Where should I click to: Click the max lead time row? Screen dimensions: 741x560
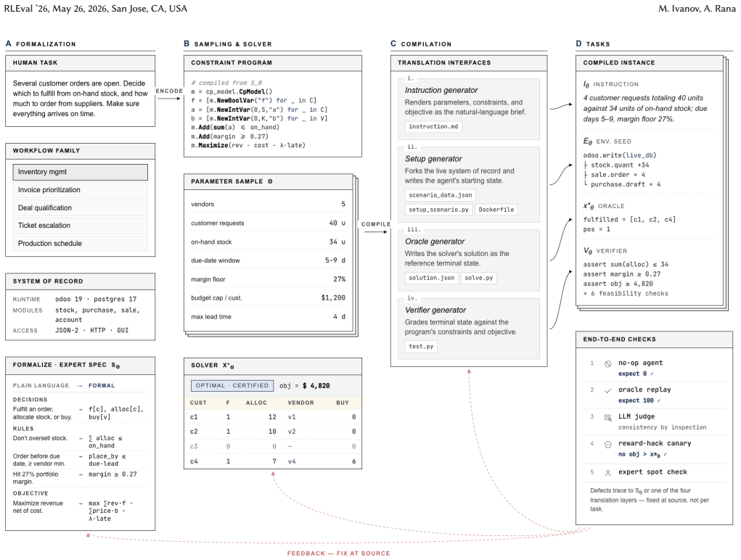(268, 317)
